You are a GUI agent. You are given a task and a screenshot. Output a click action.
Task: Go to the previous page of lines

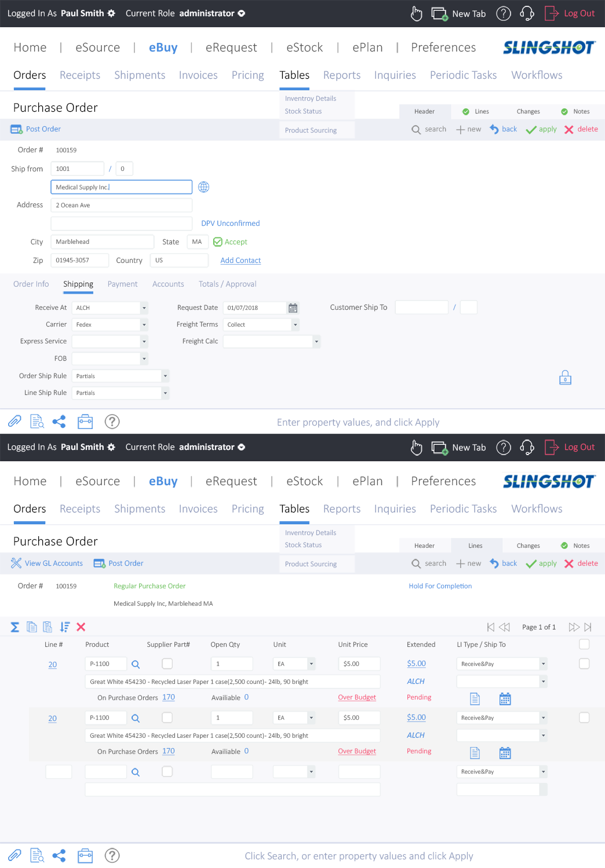(x=505, y=627)
